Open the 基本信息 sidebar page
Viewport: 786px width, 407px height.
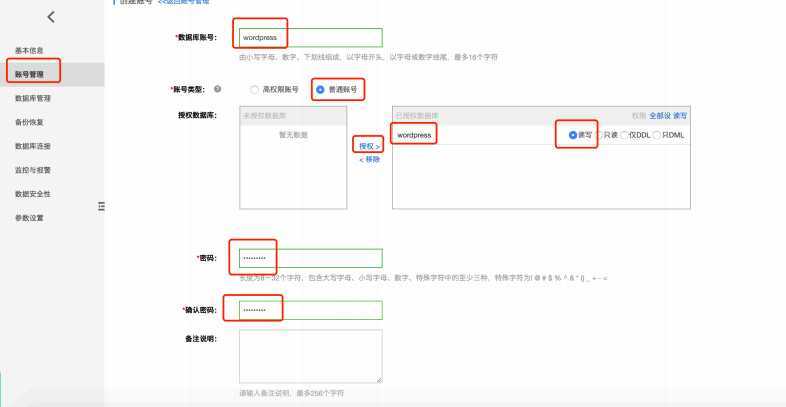pyautogui.click(x=29, y=51)
